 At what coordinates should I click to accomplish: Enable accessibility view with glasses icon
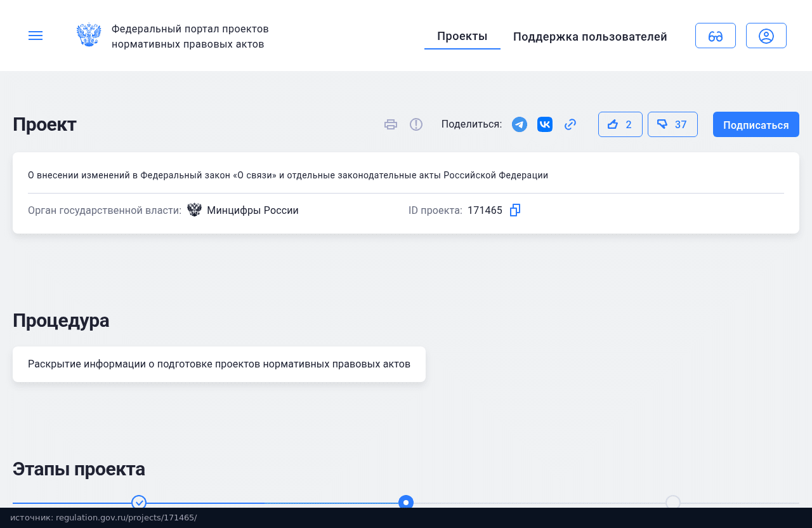[x=716, y=36]
